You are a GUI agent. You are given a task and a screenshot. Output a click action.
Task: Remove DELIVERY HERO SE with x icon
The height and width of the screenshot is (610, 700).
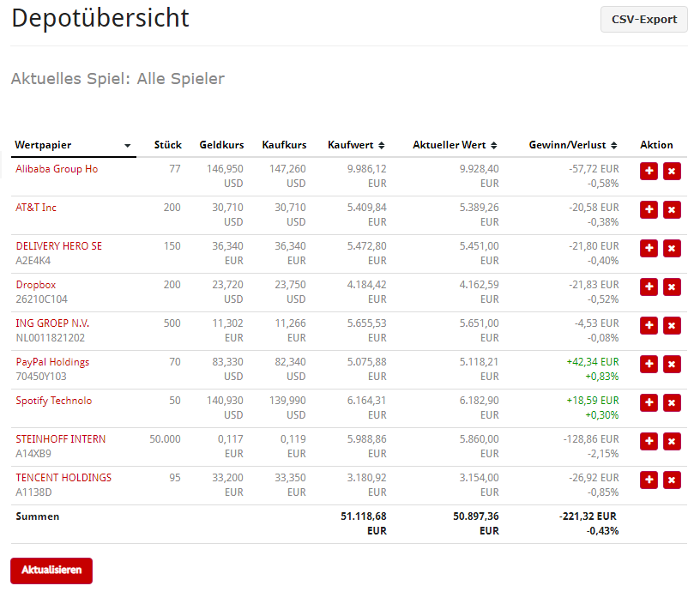[672, 248]
